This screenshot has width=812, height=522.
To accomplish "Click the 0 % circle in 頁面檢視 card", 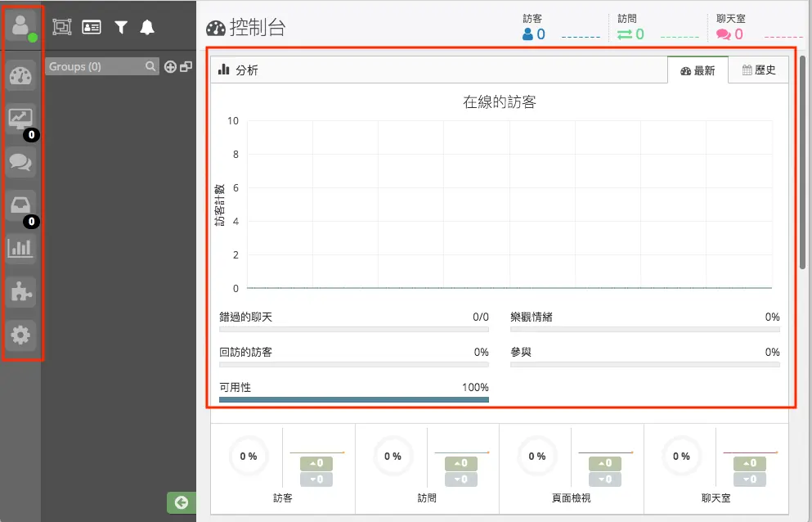I will [537, 457].
